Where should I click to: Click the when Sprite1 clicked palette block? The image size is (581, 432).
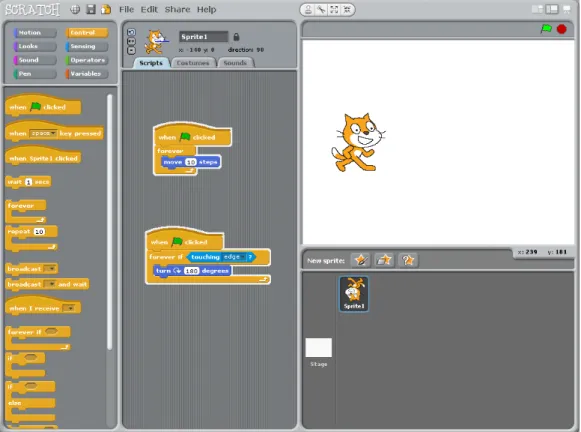[x=43, y=157]
